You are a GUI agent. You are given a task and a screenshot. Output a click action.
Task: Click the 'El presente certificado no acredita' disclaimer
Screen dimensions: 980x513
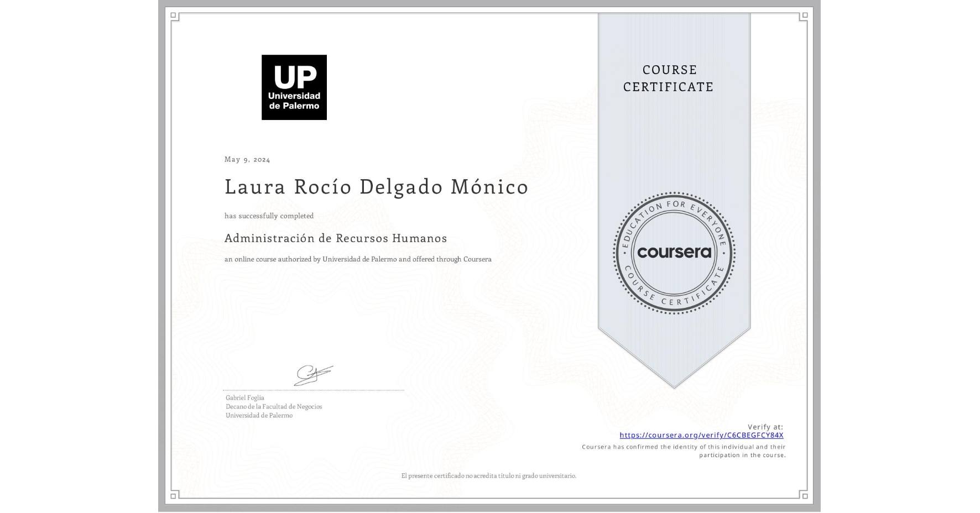(489, 476)
